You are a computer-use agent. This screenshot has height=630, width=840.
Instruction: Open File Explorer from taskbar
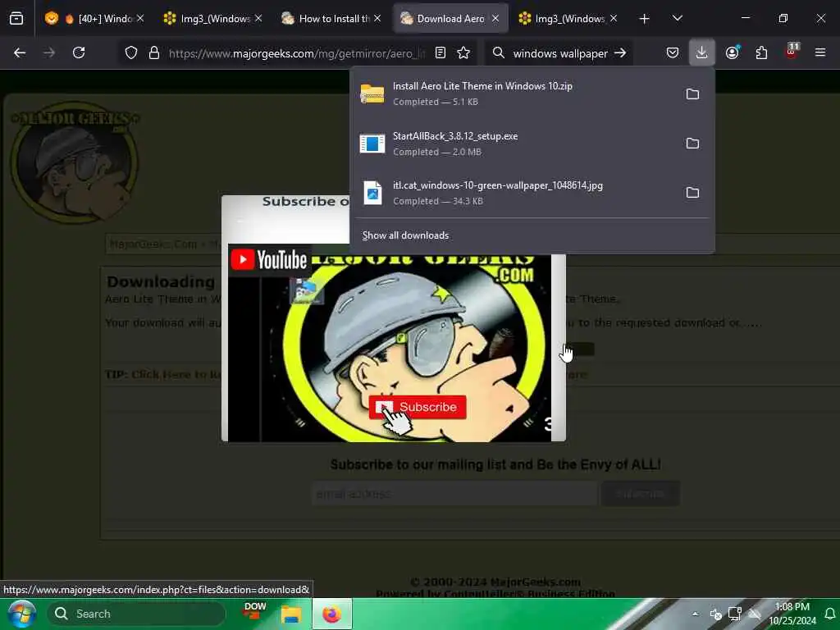(291, 614)
